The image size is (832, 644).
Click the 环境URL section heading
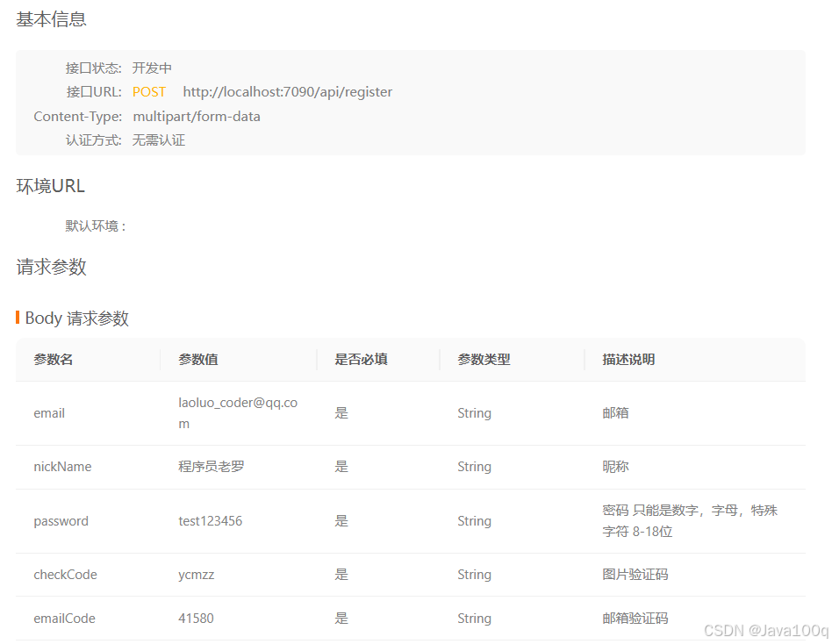pyautogui.click(x=50, y=186)
